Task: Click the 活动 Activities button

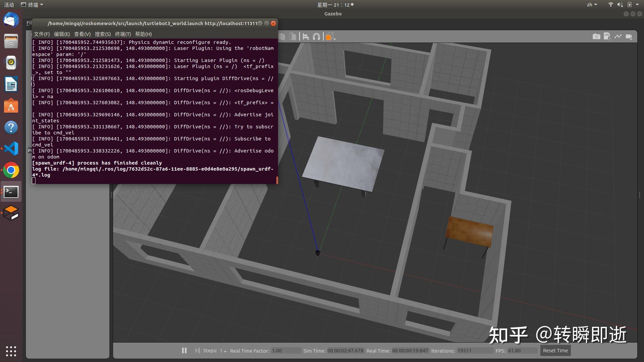Action: pos(9,5)
